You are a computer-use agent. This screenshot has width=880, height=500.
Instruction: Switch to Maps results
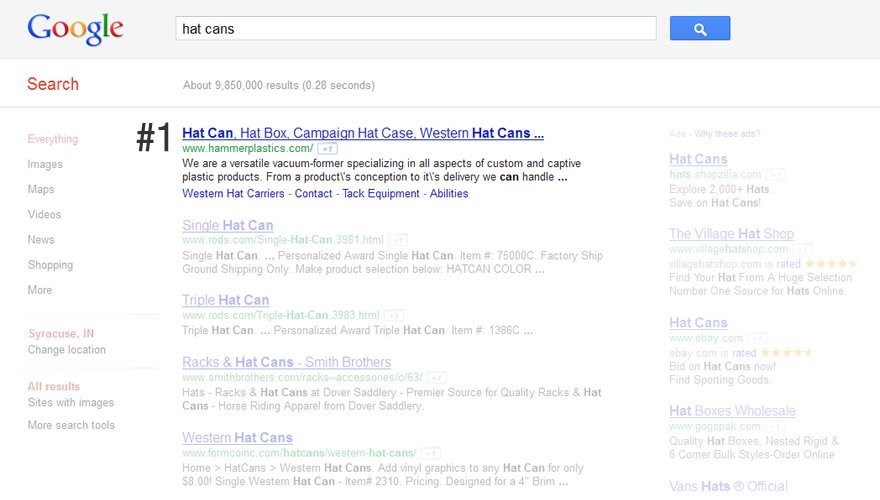(41, 189)
